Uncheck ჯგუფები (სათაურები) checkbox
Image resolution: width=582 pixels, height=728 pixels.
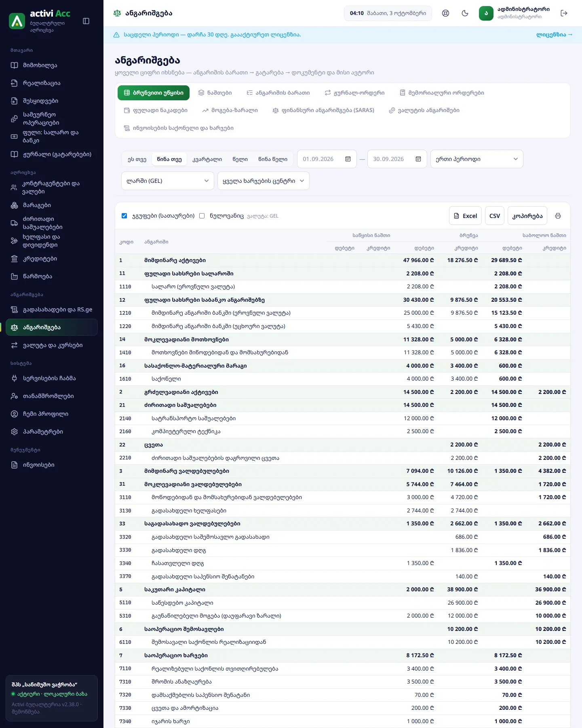124,216
